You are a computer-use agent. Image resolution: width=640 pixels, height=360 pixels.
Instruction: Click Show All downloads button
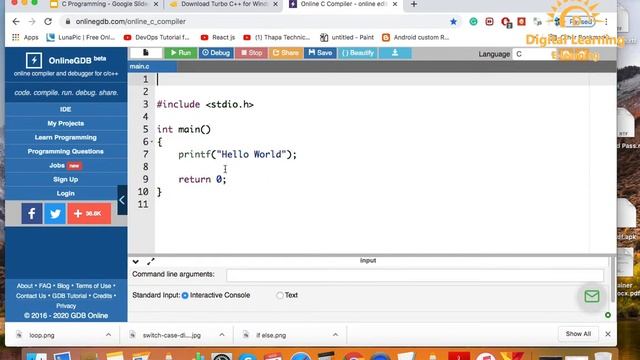click(578, 334)
